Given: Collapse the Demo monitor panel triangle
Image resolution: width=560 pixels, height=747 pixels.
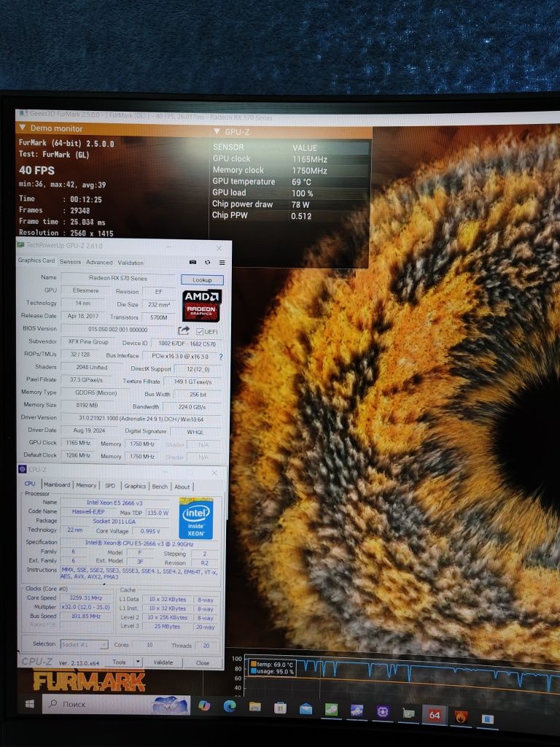Looking at the screenshot, I should point(22,127).
